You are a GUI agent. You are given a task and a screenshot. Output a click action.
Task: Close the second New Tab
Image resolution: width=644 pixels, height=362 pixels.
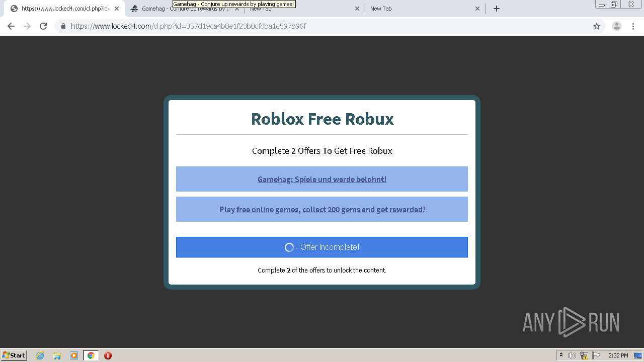click(357, 9)
